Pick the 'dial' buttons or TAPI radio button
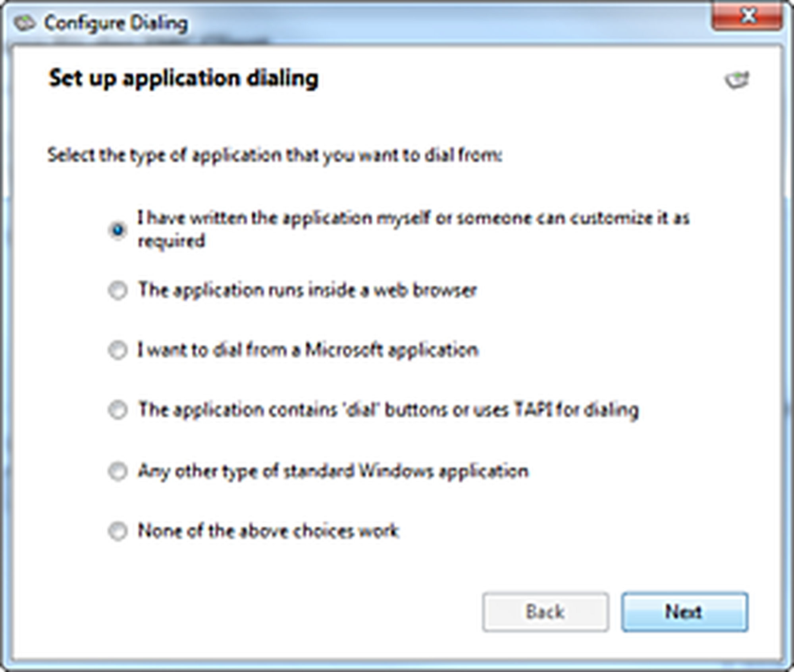The width and height of the screenshot is (794, 672). [118, 410]
